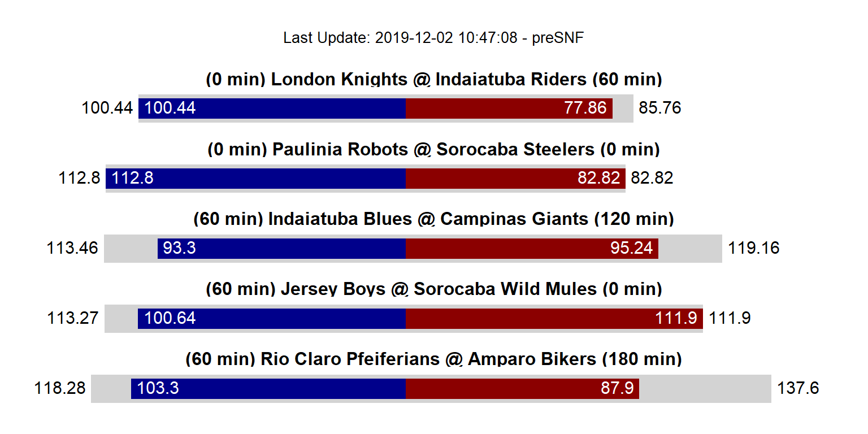Click the Rio Claro Pfeiferians @ Amparo Bikers title
The height and width of the screenshot is (434, 868).
[x=433, y=359]
